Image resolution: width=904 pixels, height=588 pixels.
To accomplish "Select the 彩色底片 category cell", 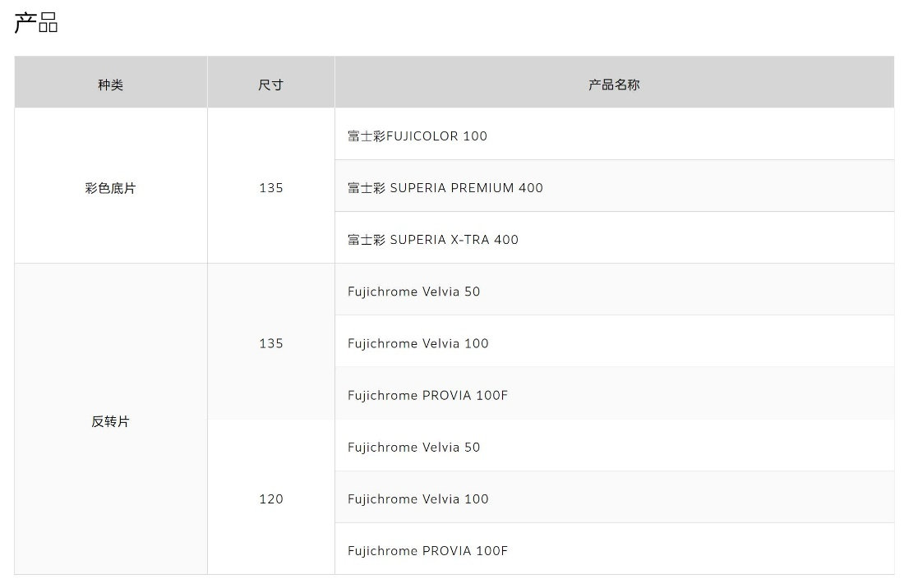I will pyautogui.click(x=110, y=188).
